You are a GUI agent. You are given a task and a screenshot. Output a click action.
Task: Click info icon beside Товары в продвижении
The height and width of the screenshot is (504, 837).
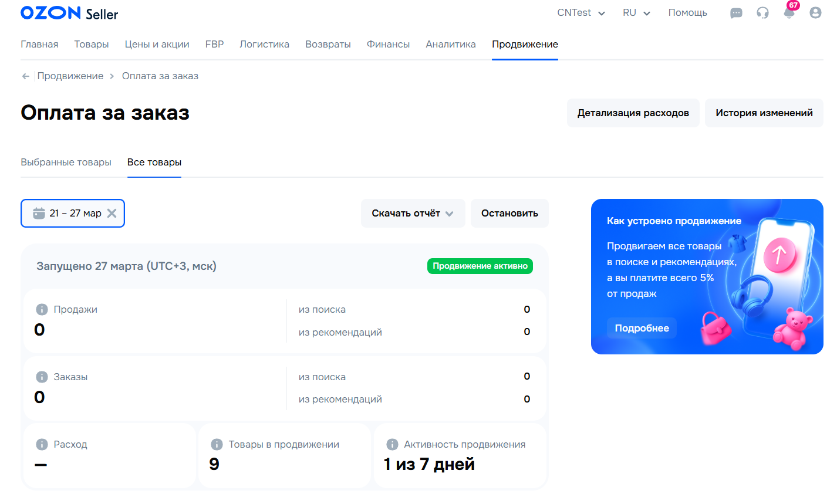click(217, 444)
